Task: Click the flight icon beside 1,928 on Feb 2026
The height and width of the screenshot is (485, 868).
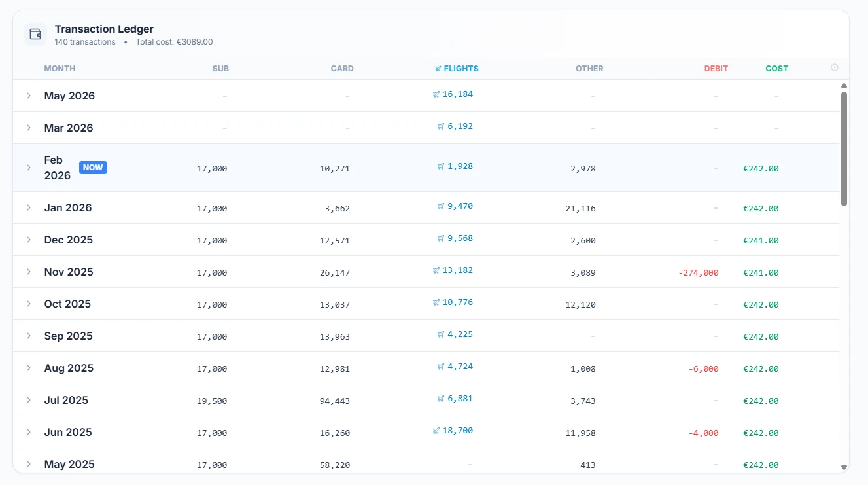Action: tap(440, 166)
